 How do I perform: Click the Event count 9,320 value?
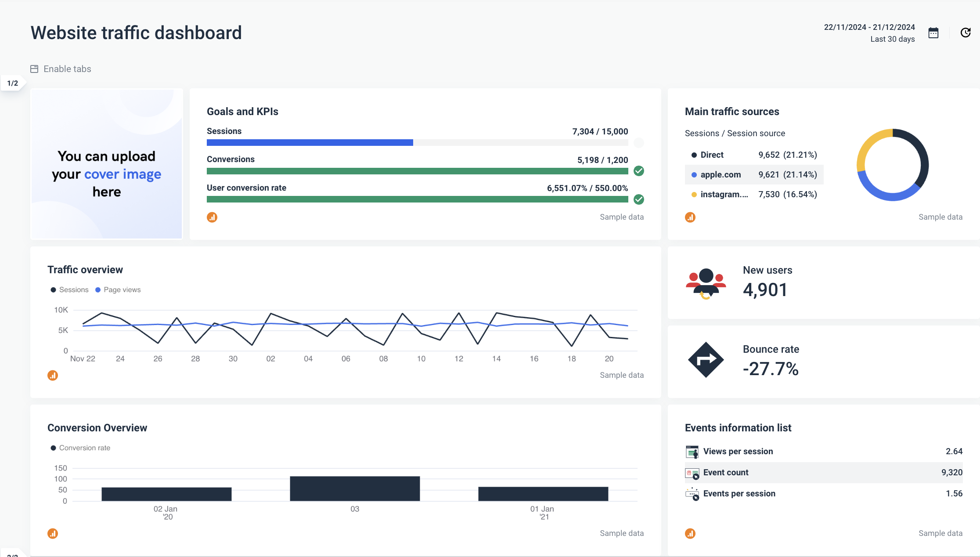(952, 473)
